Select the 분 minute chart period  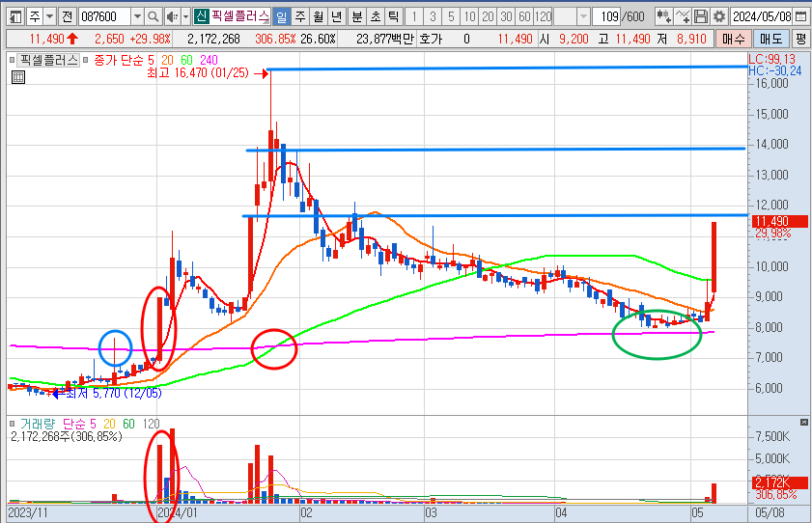(x=357, y=17)
